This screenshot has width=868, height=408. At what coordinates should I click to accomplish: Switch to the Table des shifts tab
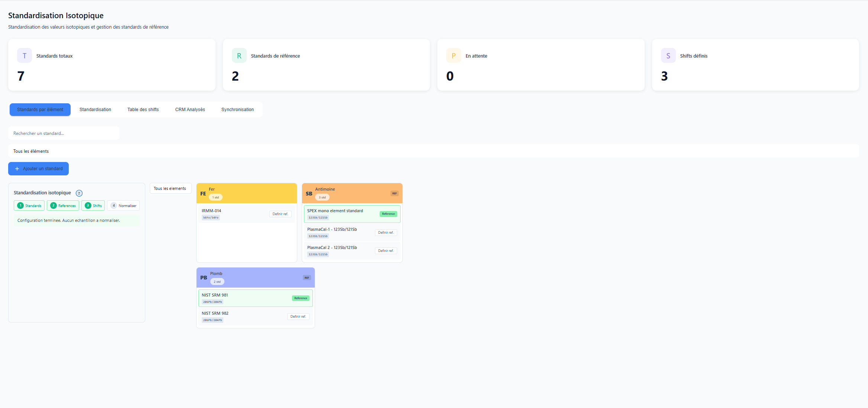(x=143, y=110)
